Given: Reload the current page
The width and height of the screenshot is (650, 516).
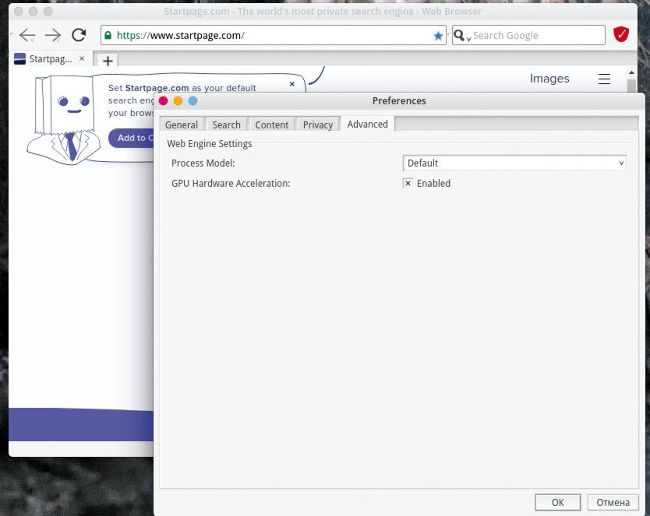Looking at the screenshot, I should [79, 35].
